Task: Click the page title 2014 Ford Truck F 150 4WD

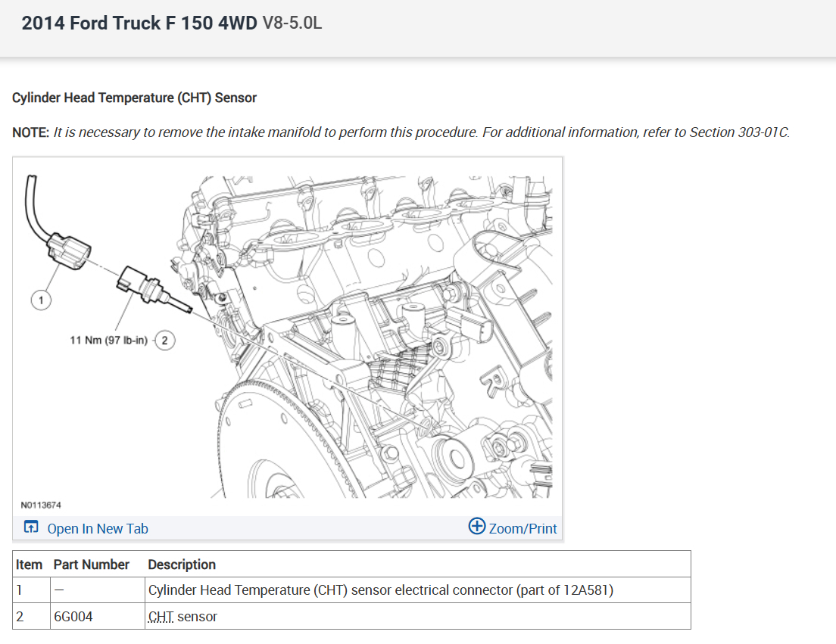Action: (139, 23)
